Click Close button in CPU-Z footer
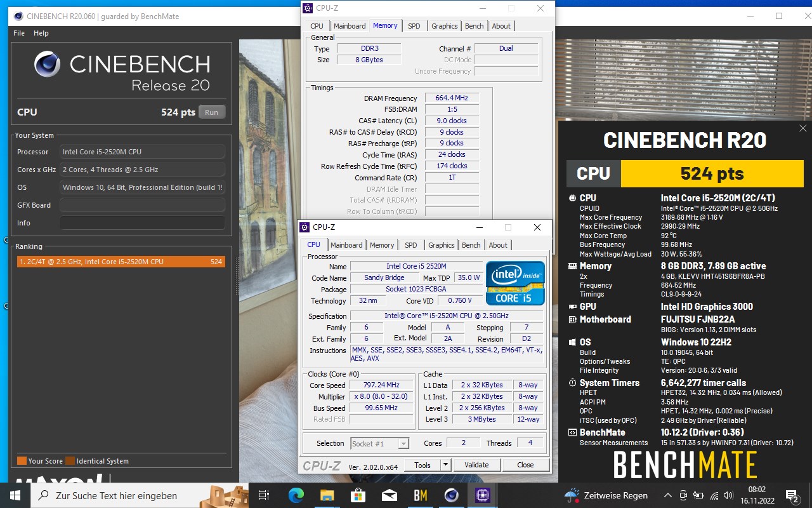This screenshot has width=812, height=508. coord(525,465)
